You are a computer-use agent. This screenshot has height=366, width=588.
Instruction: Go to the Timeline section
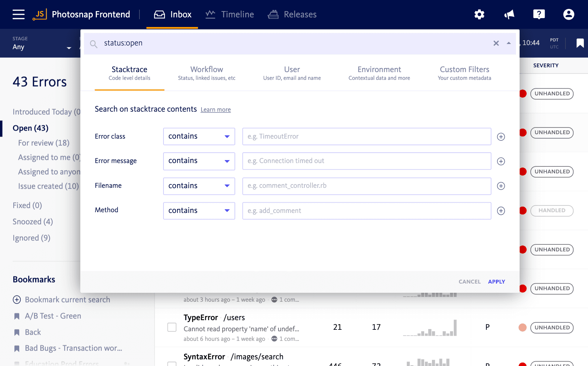[x=230, y=14]
